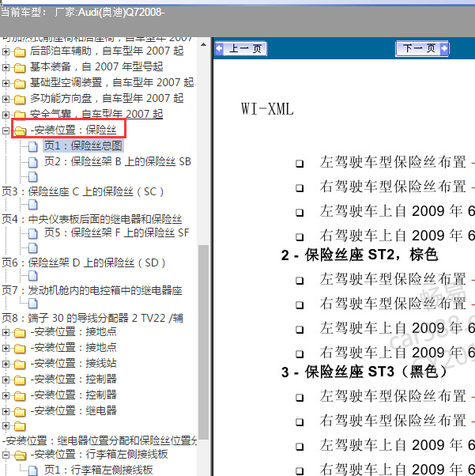Click tree panel scrollbar thumb
475x476 pixels.
click(x=204, y=342)
